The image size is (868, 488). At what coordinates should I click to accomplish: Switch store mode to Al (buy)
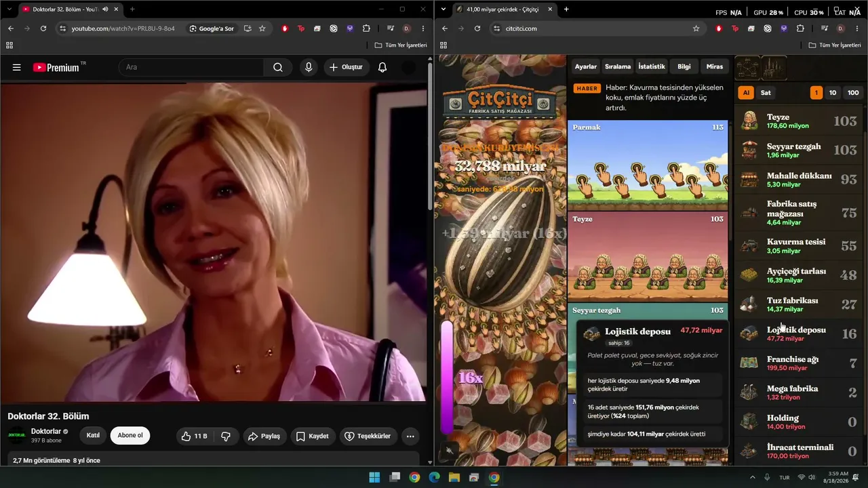[x=746, y=93]
